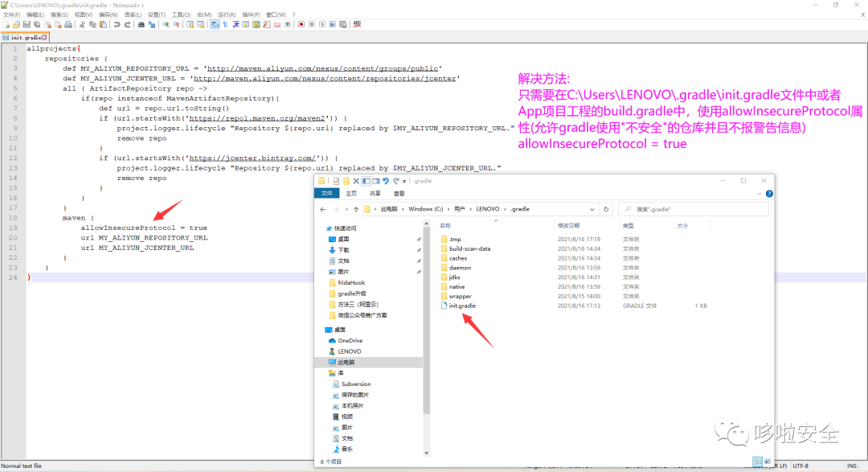Click the search .gradle input box

pos(693,209)
